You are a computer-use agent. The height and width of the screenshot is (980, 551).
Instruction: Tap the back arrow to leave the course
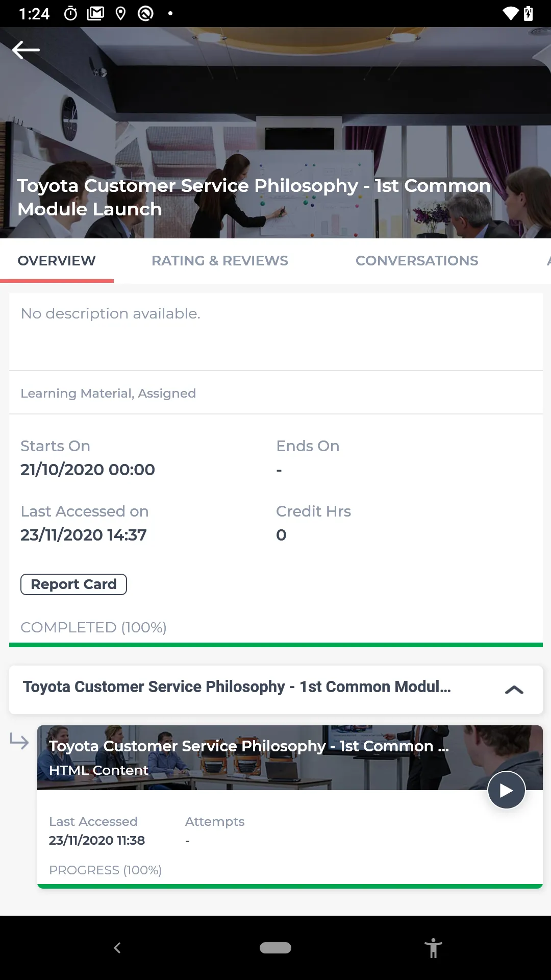[26, 49]
